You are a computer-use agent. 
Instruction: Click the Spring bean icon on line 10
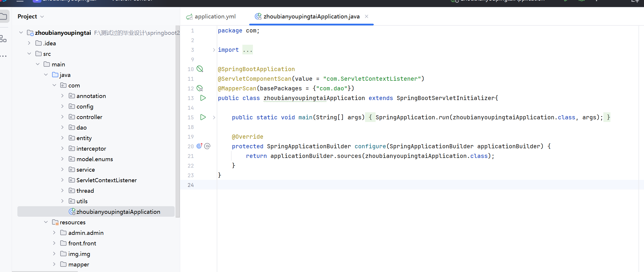(x=200, y=69)
